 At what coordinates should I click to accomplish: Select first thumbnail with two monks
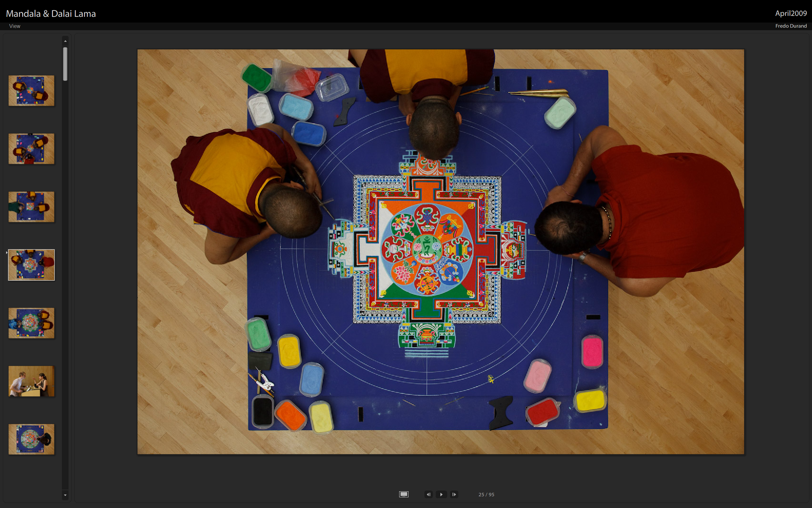(x=31, y=91)
